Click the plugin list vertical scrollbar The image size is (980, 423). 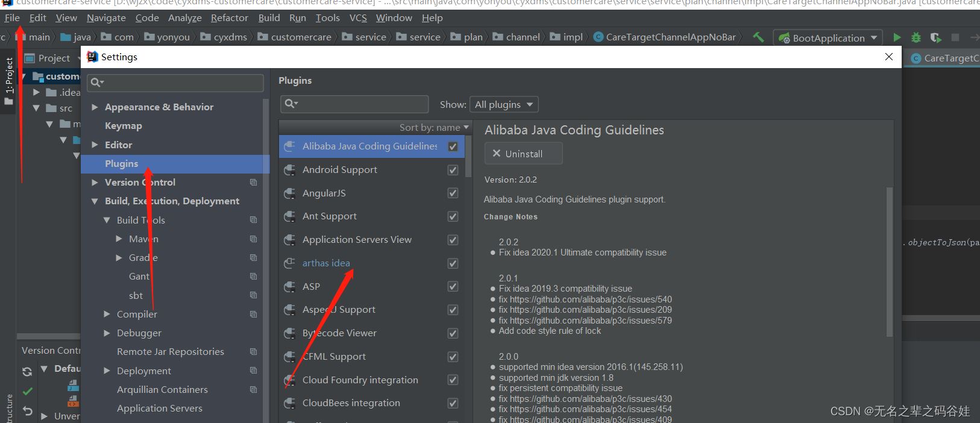468,157
